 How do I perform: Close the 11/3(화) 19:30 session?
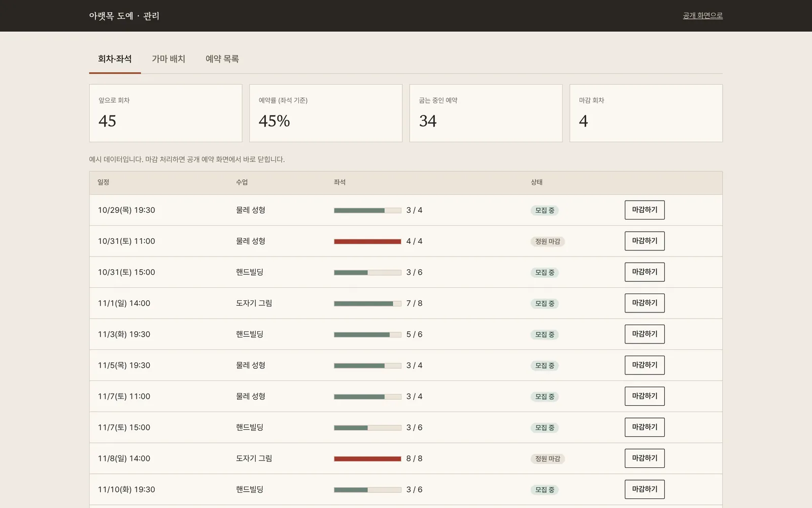645,334
